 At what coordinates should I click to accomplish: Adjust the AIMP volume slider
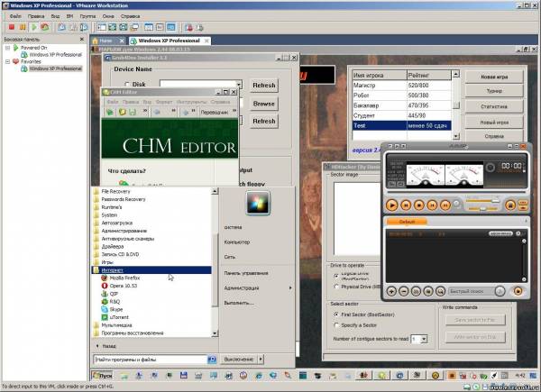point(483,201)
